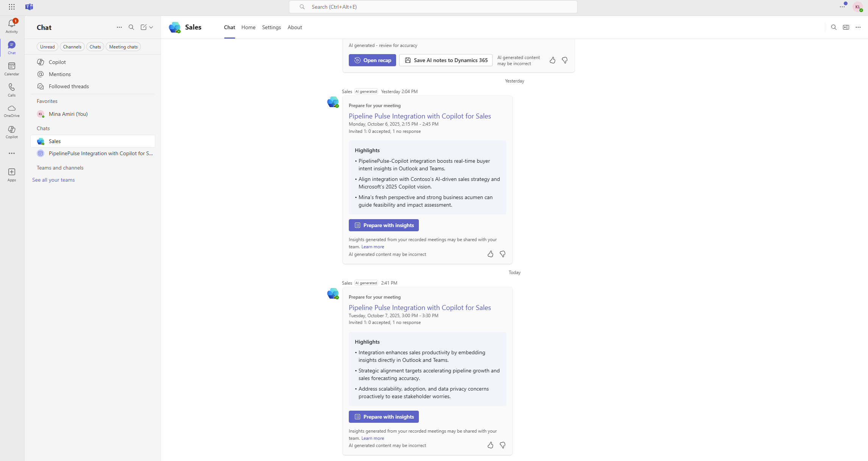Filter chats by Unread

pyautogui.click(x=47, y=47)
